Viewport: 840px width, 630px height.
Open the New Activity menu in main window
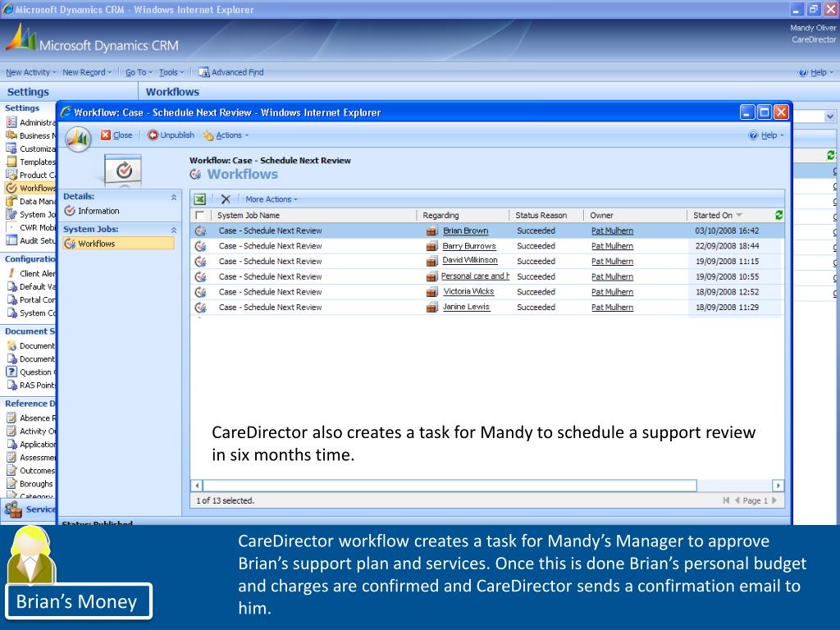click(30, 72)
